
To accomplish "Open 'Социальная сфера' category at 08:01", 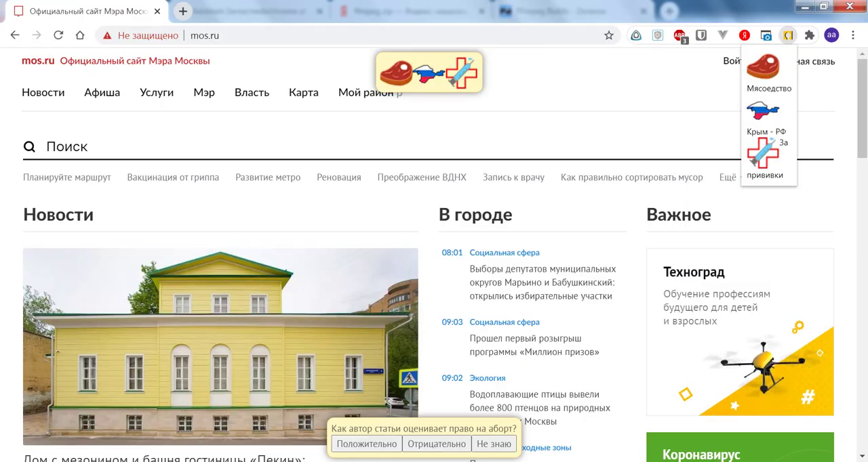I will (505, 253).
